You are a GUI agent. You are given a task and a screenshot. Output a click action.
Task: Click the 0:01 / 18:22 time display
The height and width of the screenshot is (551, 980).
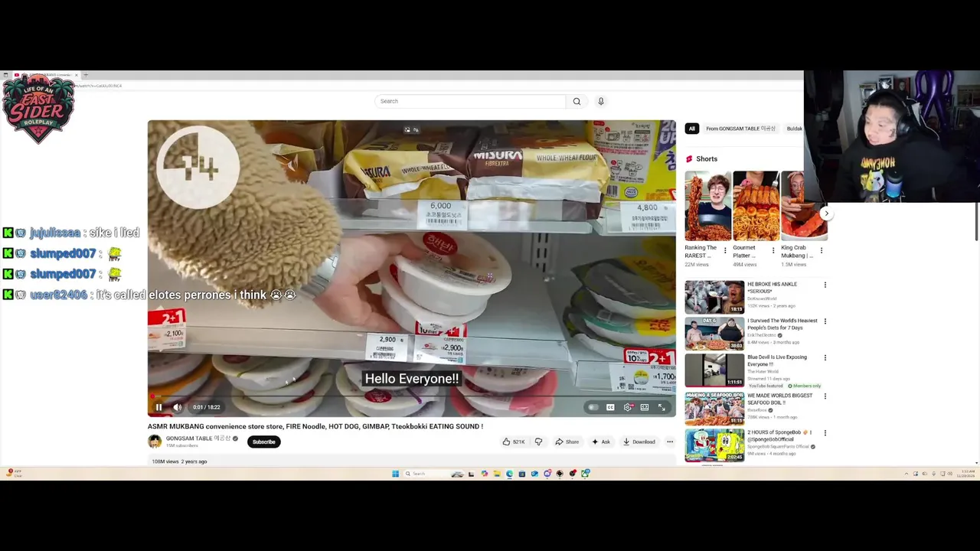click(206, 407)
